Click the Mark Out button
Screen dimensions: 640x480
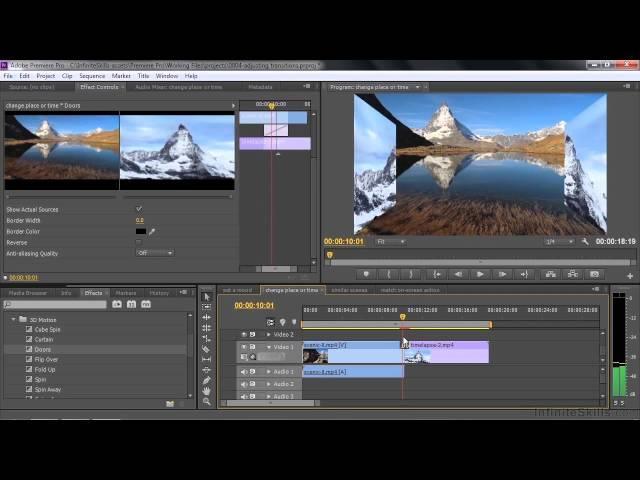[x=411, y=275]
